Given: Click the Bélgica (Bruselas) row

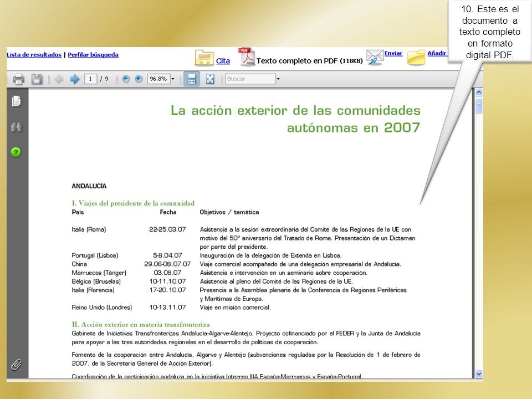Looking at the screenshot, I should tap(212, 282).
